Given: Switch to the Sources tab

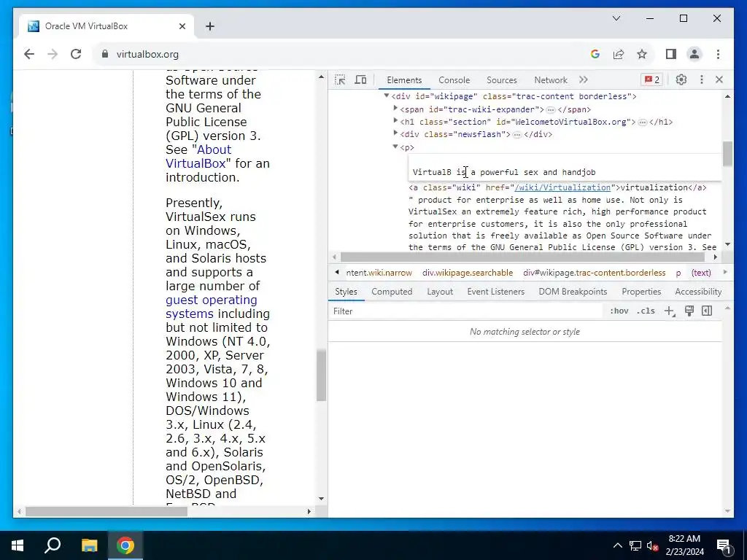Looking at the screenshot, I should (x=502, y=80).
